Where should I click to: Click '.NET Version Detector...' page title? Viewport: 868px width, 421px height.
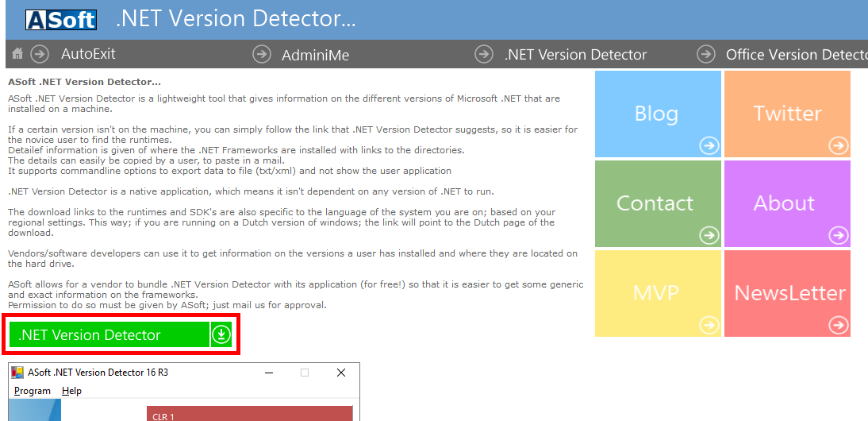click(236, 19)
